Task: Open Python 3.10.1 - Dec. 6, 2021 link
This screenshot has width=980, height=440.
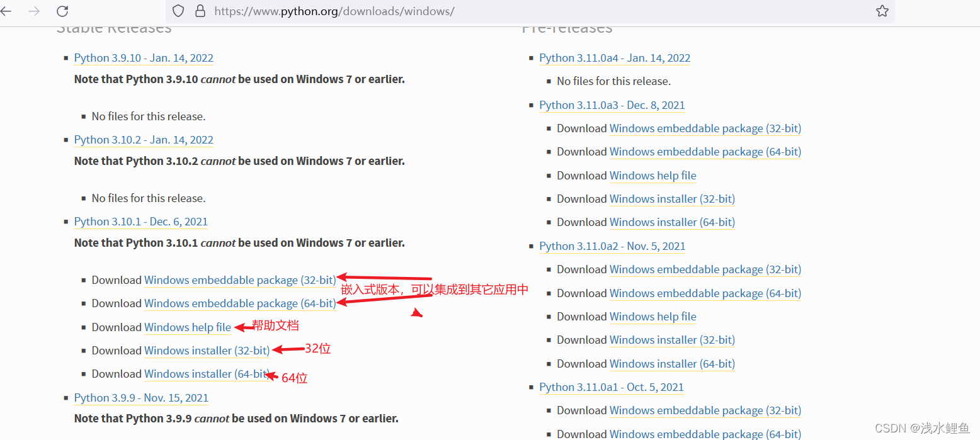Action: 140,222
